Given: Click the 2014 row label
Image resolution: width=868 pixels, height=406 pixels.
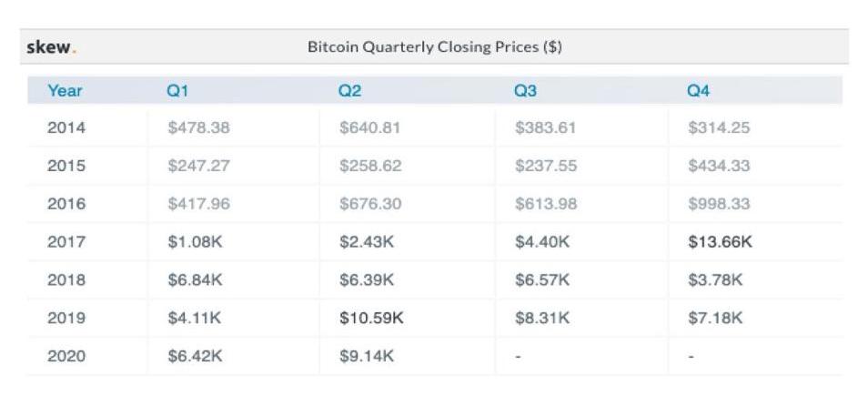Looking at the screenshot, I should [x=66, y=128].
